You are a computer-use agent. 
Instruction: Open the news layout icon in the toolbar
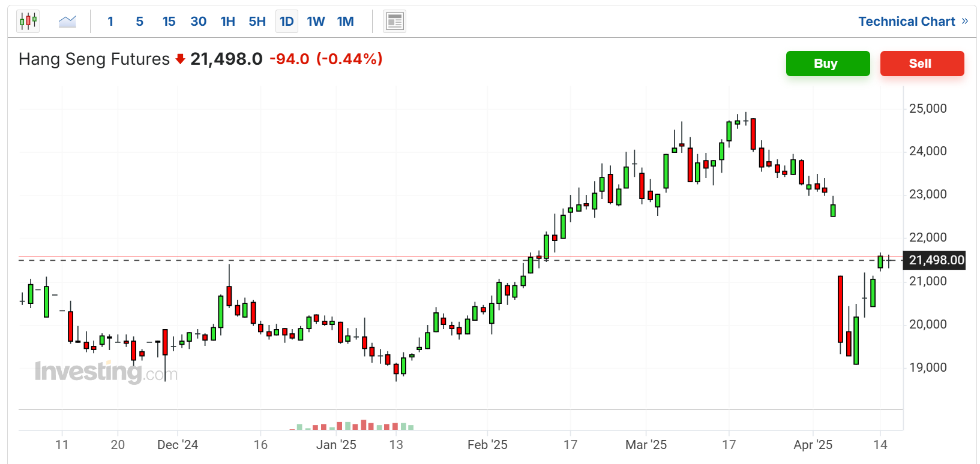(394, 22)
